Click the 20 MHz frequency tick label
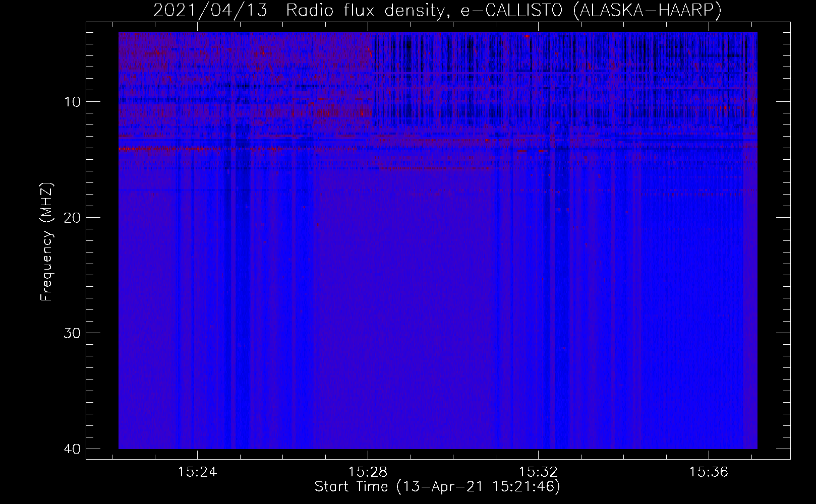 click(x=73, y=218)
